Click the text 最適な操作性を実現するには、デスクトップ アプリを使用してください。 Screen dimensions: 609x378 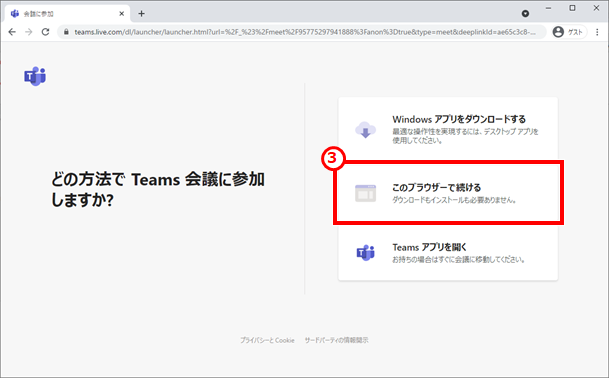click(x=465, y=136)
